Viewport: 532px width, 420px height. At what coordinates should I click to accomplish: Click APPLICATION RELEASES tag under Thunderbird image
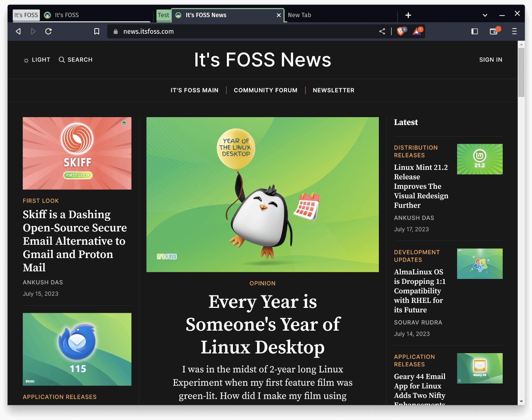click(60, 397)
